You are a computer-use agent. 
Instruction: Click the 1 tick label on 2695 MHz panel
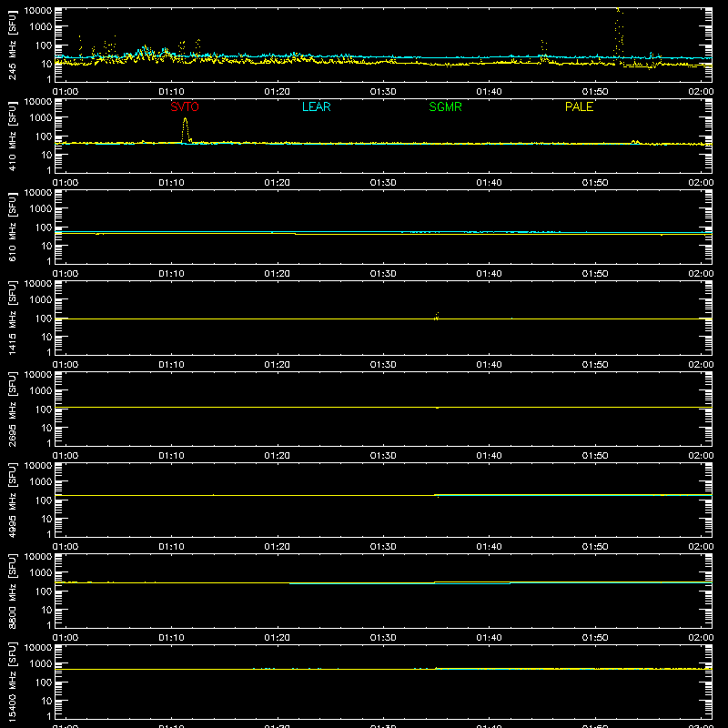tap(49, 443)
